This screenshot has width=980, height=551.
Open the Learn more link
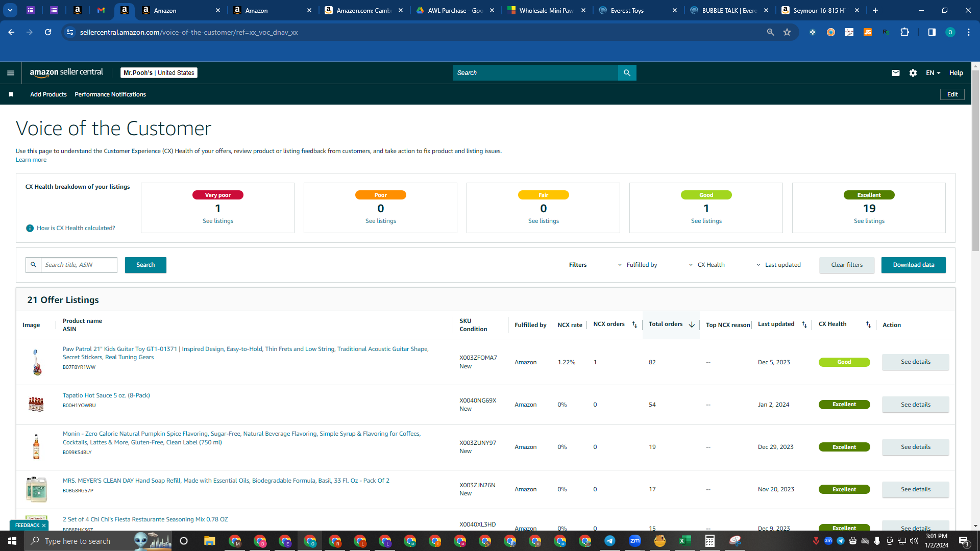tap(31, 160)
